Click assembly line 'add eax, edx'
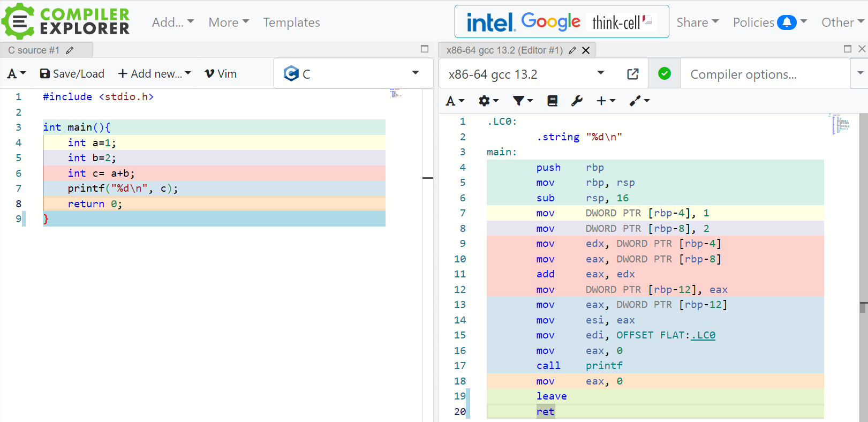The width and height of the screenshot is (868, 422). point(586,274)
